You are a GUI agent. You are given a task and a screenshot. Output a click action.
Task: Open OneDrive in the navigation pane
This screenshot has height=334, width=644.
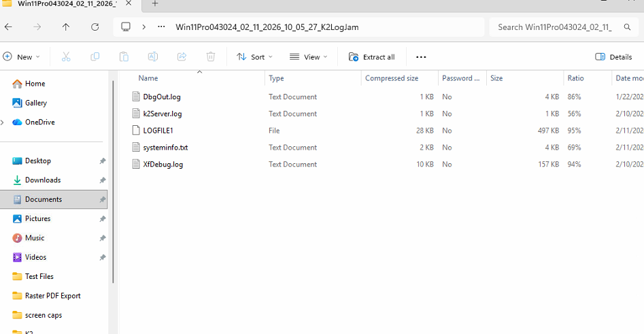click(x=34, y=122)
